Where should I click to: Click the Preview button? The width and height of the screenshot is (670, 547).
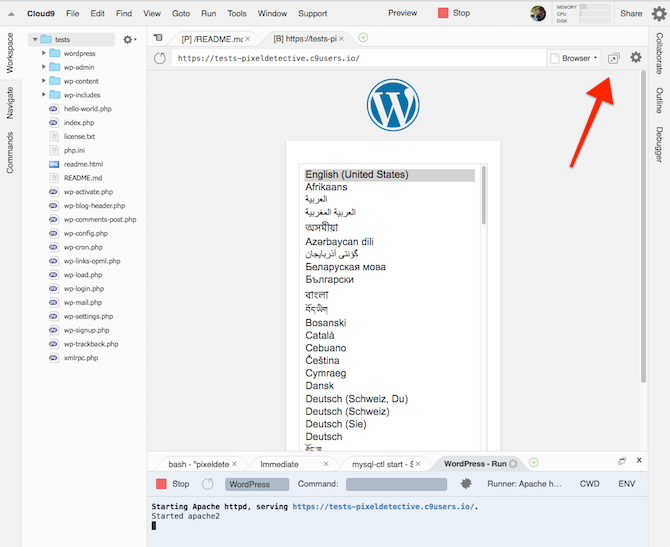(403, 13)
